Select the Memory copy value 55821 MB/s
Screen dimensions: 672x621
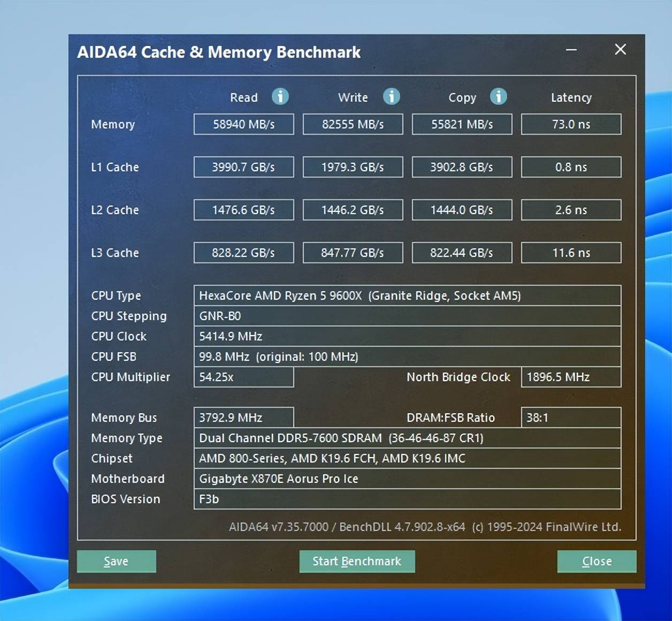pos(462,124)
